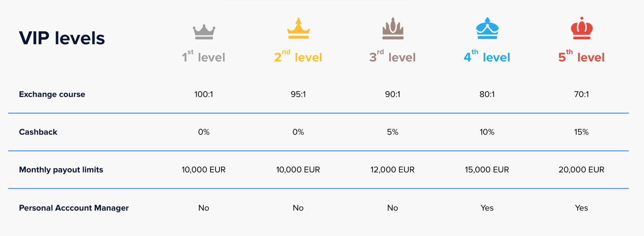Click the 12,000 EUR payout limit
The width and height of the screenshot is (644, 236).
392,170
